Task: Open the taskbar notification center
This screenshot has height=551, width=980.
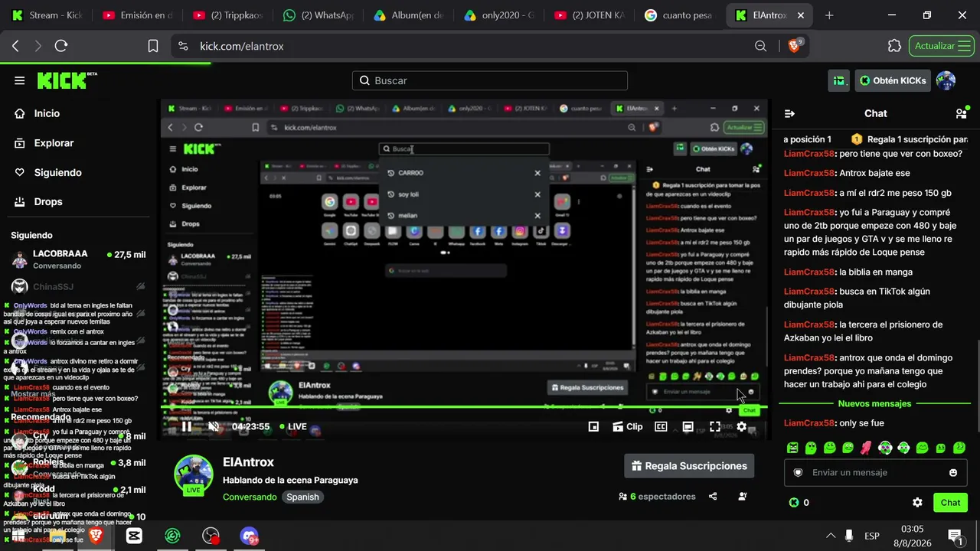Action: 955,536
